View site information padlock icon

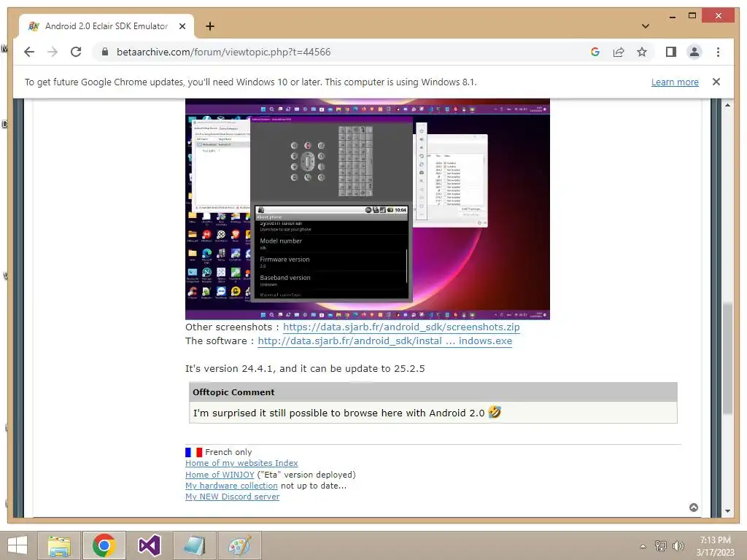point(105,52)
